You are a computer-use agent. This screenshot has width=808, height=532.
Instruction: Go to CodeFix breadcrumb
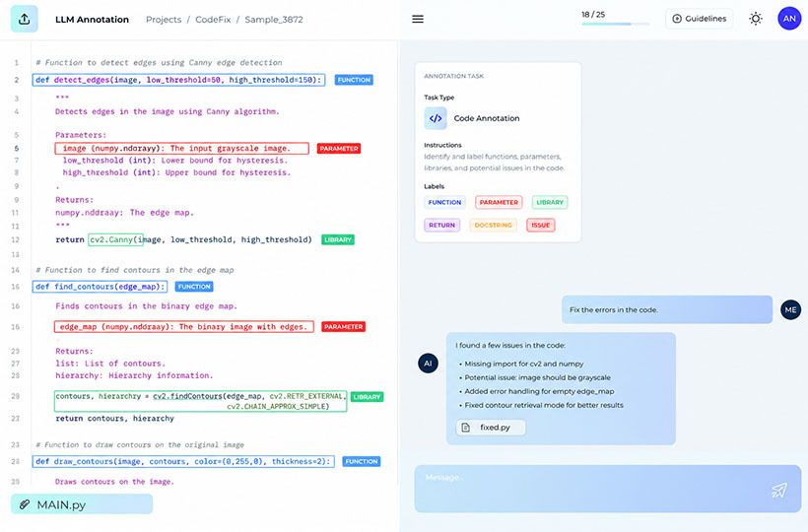tap(213, 20)
